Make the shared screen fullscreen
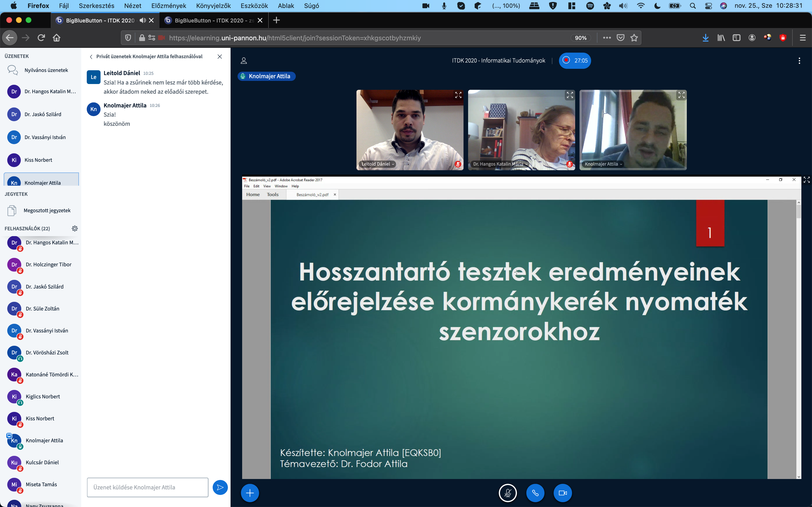This screenshot has height=507, width=812. click(x=807, y=180)
